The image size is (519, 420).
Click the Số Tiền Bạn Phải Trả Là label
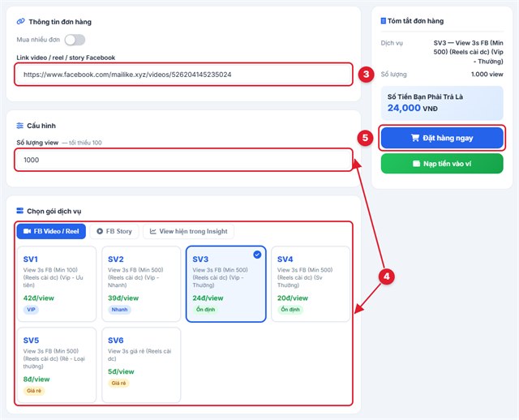coord(425,96)
